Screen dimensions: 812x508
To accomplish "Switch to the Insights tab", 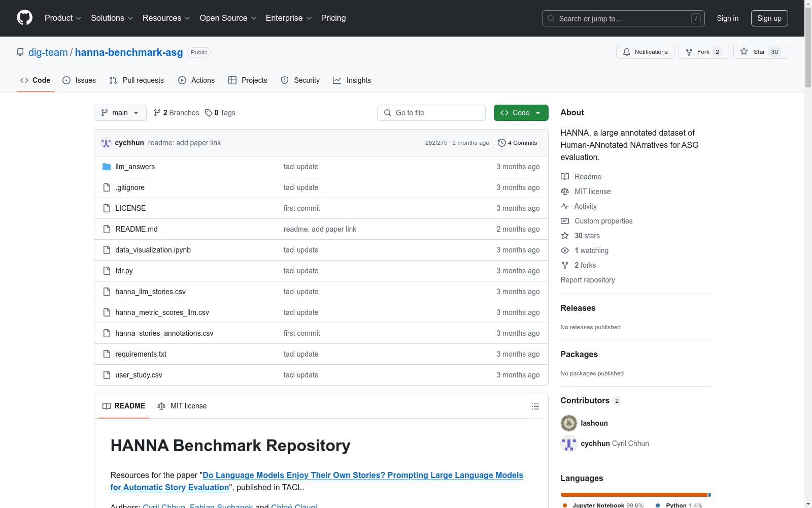I will [352, 80].
